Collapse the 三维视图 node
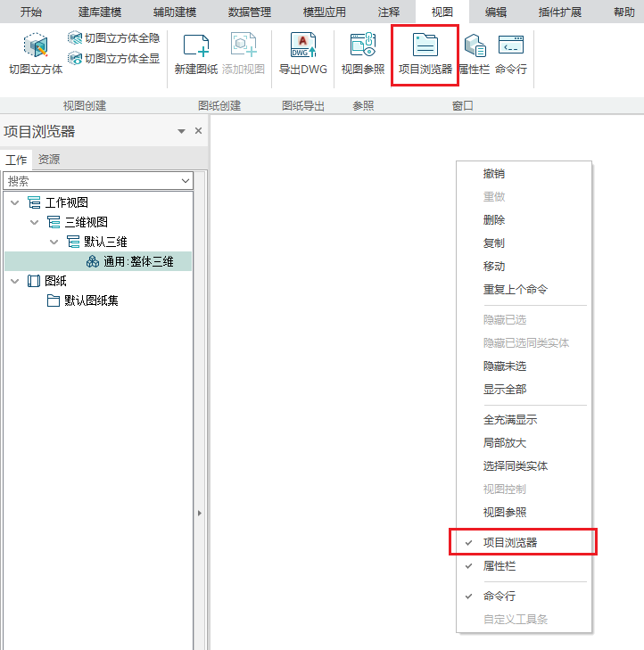Viewport: 644px width, 650px height. 35,222
